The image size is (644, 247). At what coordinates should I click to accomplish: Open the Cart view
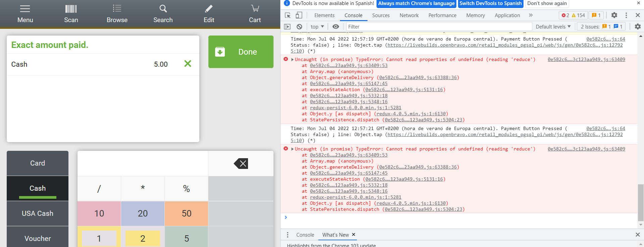tap(255, 14)
